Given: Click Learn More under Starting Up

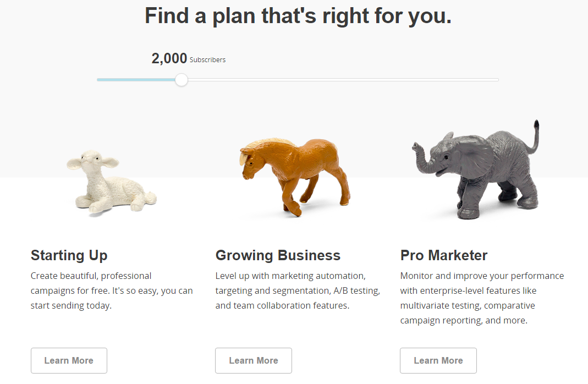Looking at the screenshot, I should point(69,360).
